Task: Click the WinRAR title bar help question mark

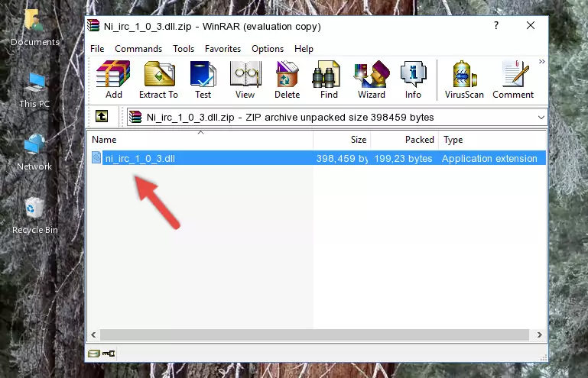Action: [496, 25]
